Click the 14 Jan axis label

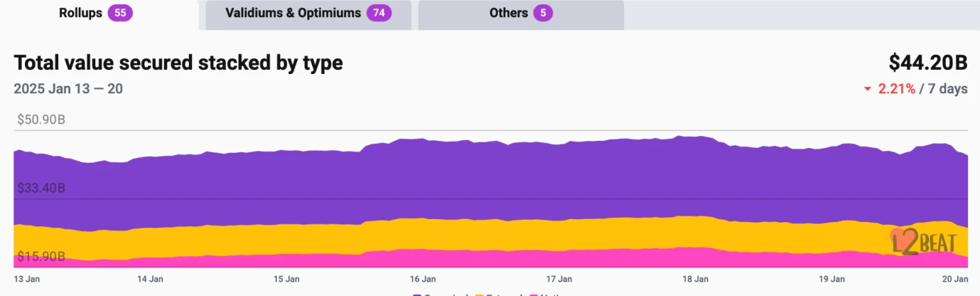[150, 279]
